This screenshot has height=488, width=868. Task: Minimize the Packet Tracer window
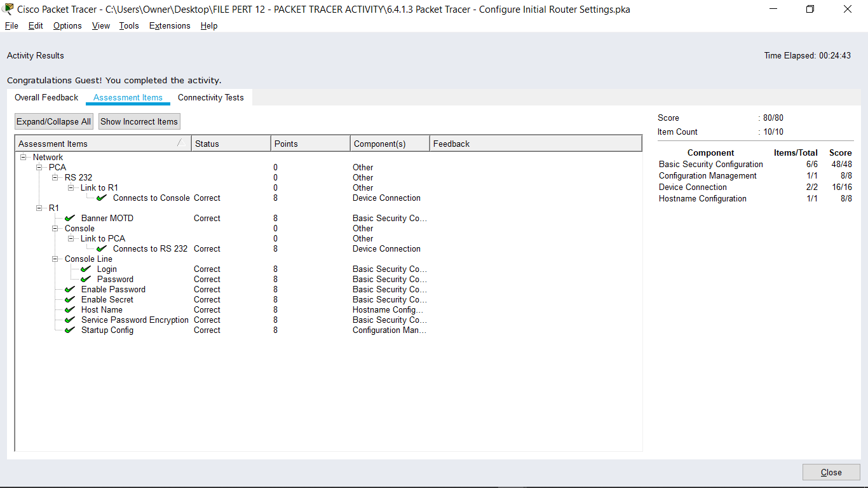tap(773, 9)
